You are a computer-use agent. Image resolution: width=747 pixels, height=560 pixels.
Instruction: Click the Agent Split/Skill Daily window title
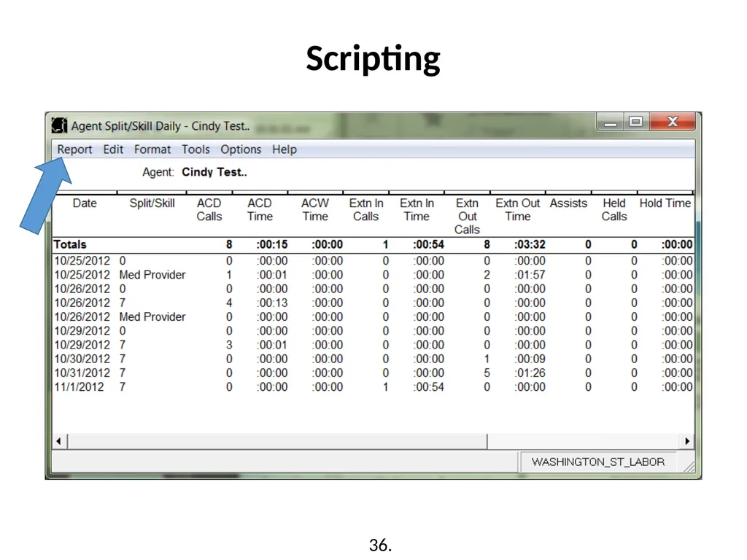pos(160,126)
